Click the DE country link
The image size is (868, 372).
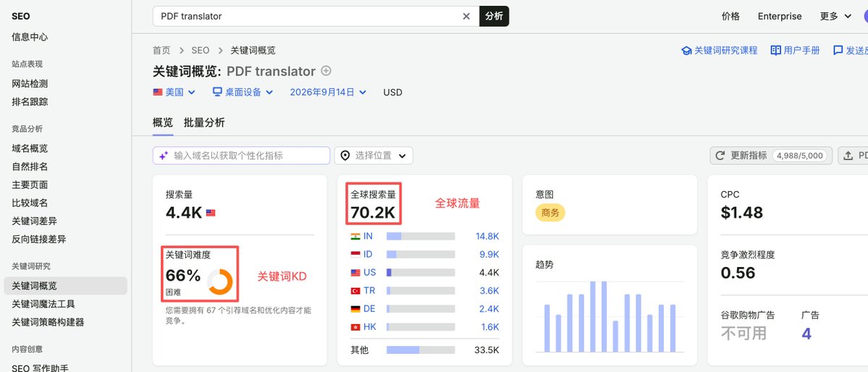click(x=369, y=309)
